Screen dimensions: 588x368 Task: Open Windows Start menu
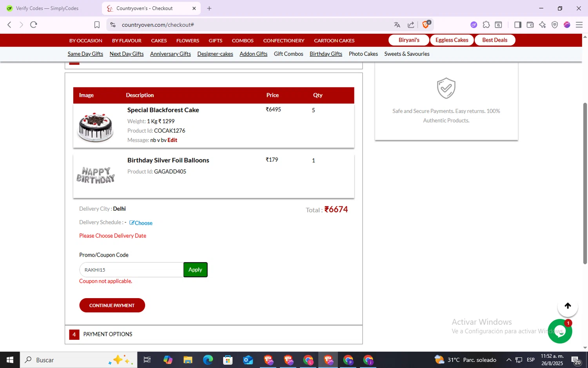pos(10,360)
